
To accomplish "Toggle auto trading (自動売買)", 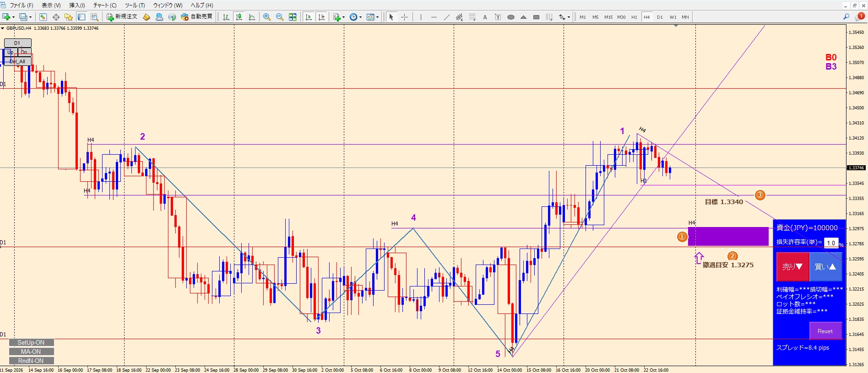I will [197, 17].
